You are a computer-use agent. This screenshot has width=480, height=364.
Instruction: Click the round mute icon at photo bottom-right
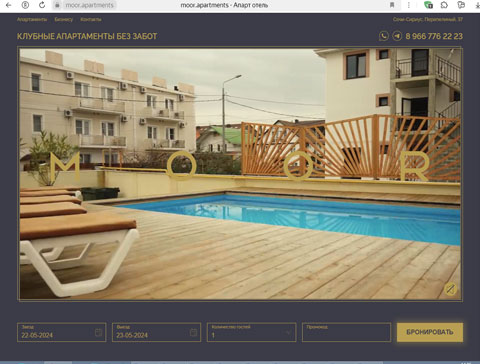450,289
